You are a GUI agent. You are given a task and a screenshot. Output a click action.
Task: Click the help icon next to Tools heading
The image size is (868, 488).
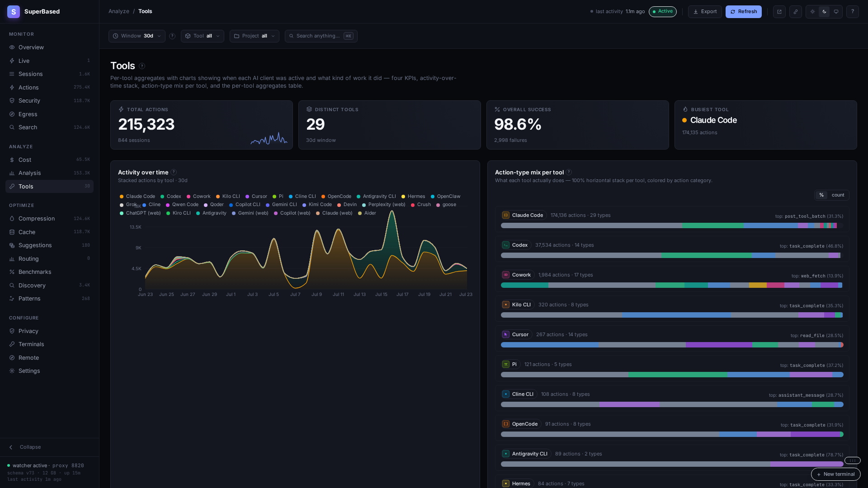point(142,66)
